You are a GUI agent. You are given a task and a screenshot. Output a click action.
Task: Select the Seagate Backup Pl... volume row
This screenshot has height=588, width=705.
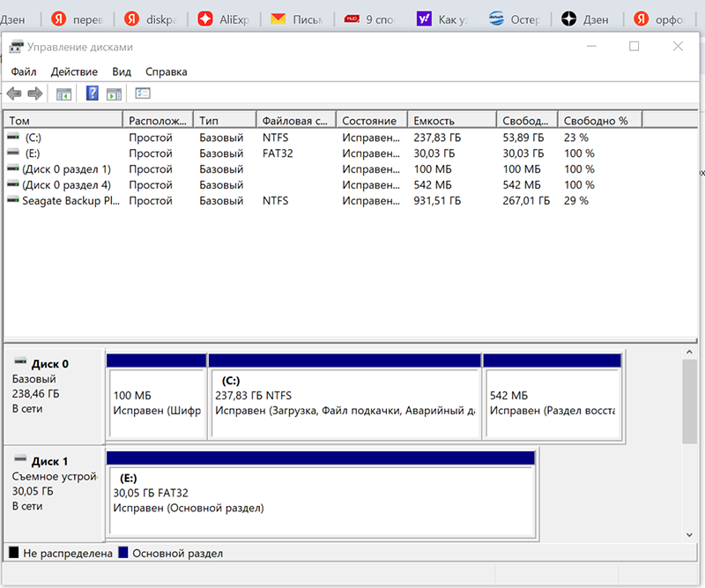coord(323,201)
